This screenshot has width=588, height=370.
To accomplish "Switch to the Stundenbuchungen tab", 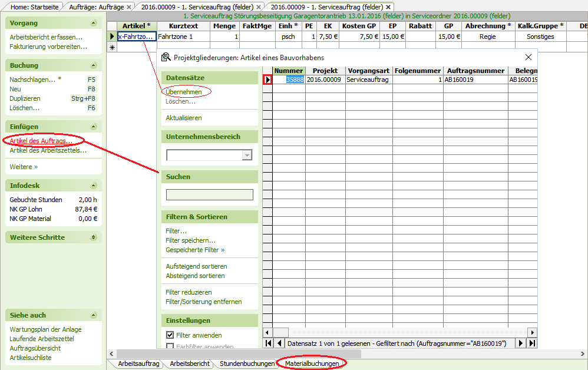I will pos(247,364).
